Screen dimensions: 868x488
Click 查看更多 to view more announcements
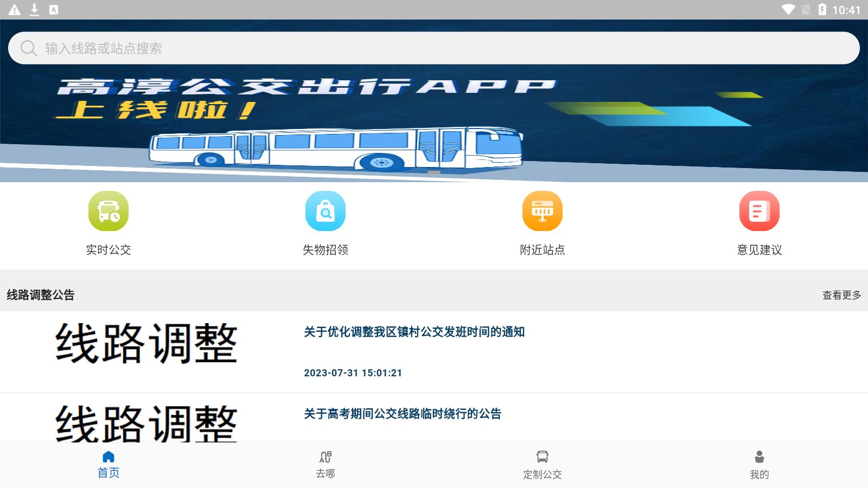pyautogui.click(x=841, y=295)
